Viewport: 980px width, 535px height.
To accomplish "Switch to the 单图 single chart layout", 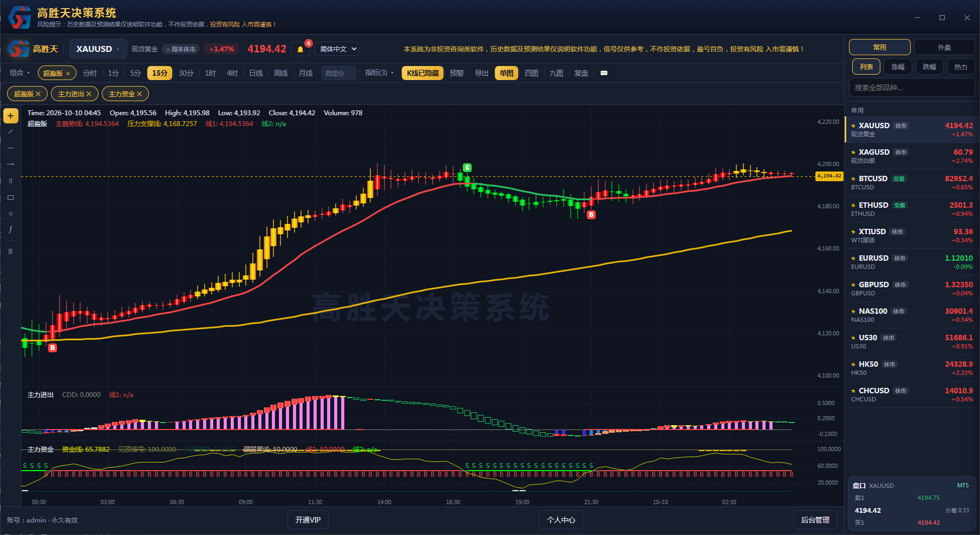I will (x=506, y=73).
